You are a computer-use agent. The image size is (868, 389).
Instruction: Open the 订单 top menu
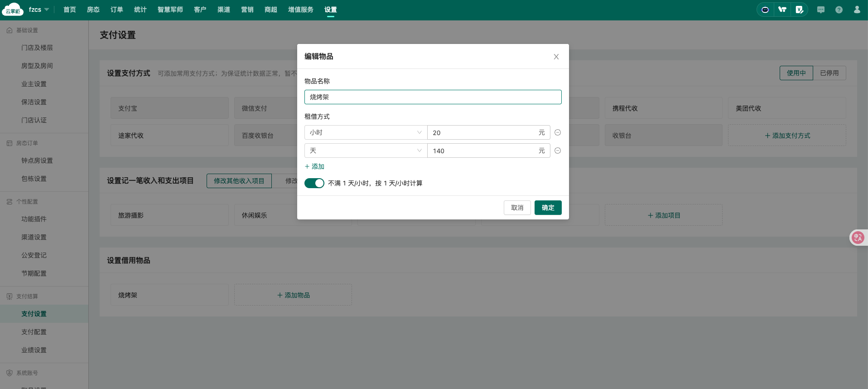coord(116,10)
